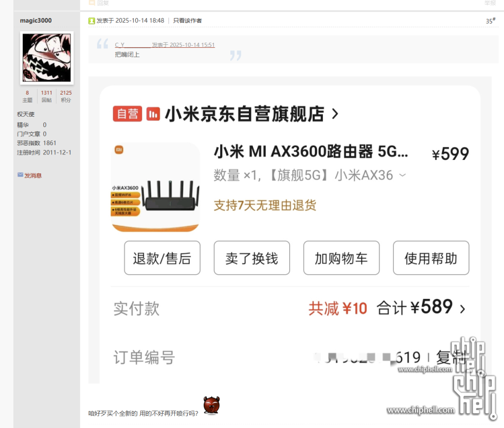
Task: Click the 发消息 envelope icon
Action: point(20,175)
